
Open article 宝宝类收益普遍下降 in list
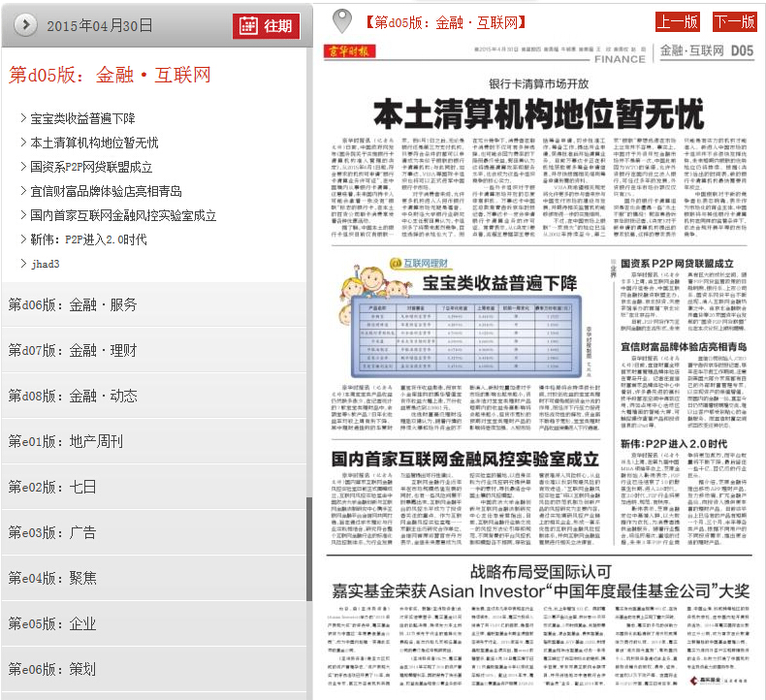click(x=82, y=118)
